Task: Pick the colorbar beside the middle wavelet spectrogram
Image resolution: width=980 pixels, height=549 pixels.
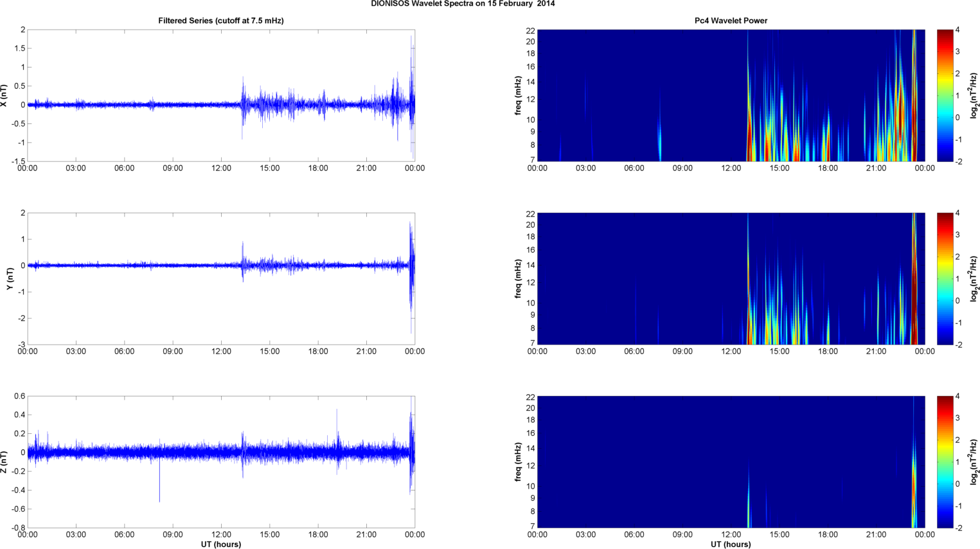Action: [945, 278]
